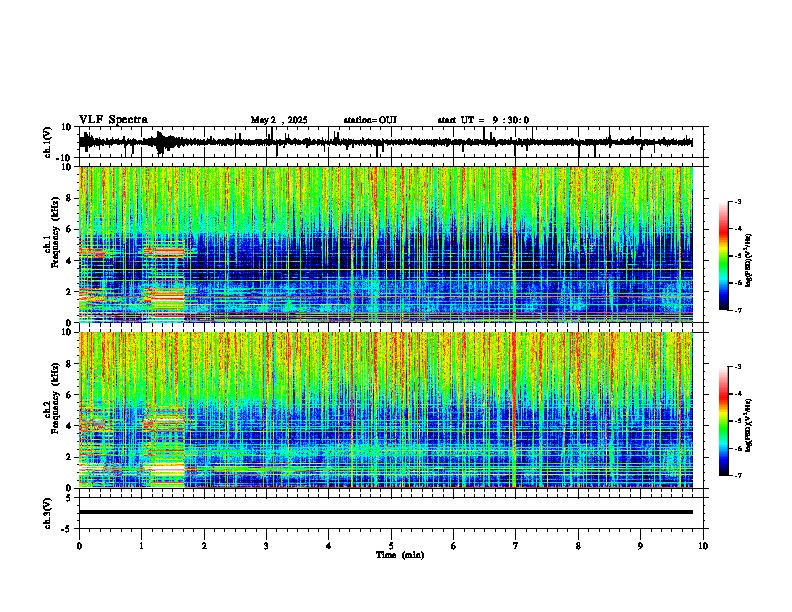Screen dimensions: 792x612
Task: Click the strong red burst at 7 minutes in ch.1
Action: pyautogui.click(x=515, y=244)
